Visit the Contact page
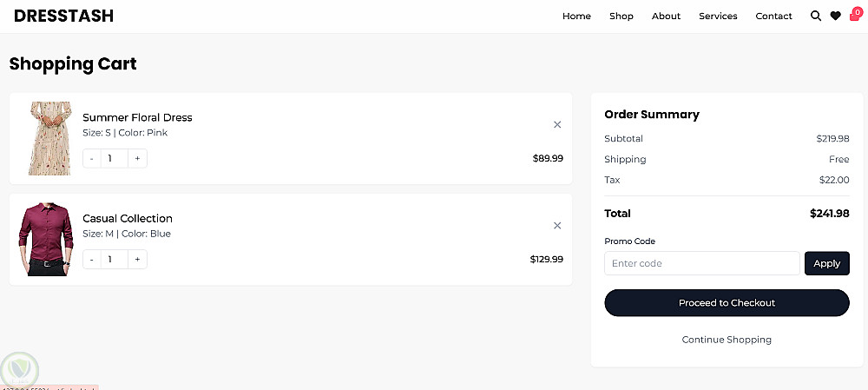Screen dimensions: 868x390 click(773, 16)
